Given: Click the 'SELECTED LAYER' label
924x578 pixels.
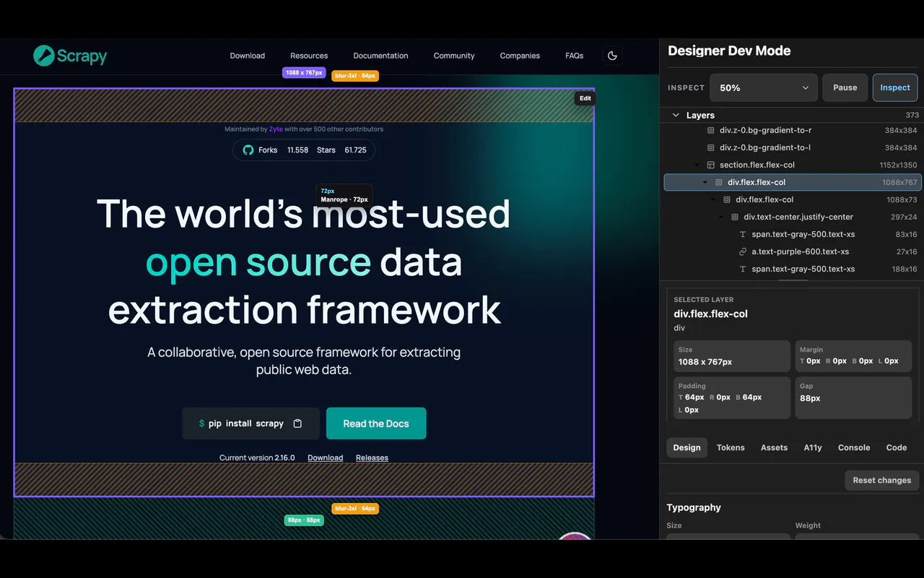Looking at the screenshot, I should click(x=703, y=300).
